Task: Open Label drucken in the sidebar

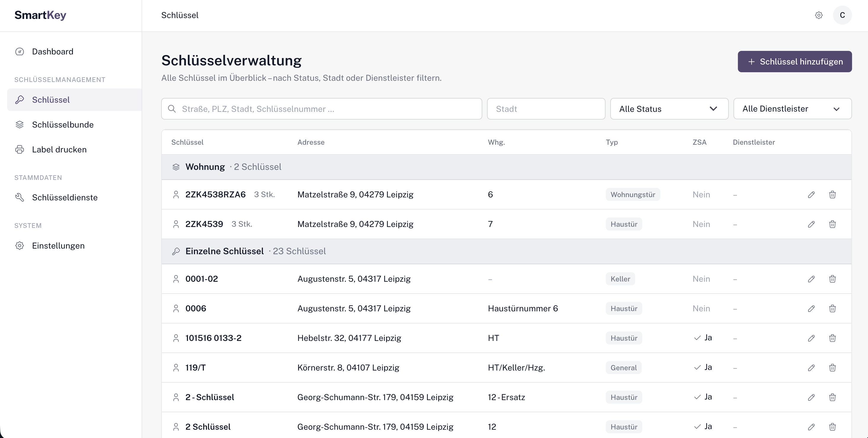Action: pos(74,149)
